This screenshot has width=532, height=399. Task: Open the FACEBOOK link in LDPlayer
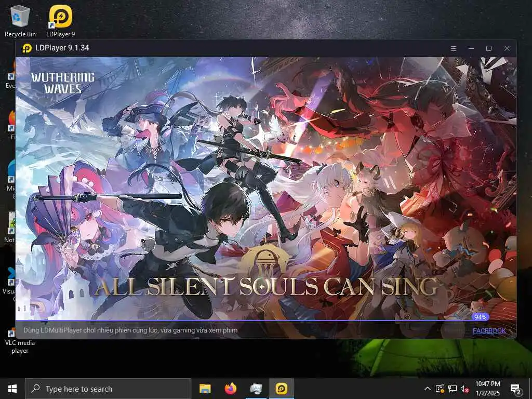pos(489,330)
